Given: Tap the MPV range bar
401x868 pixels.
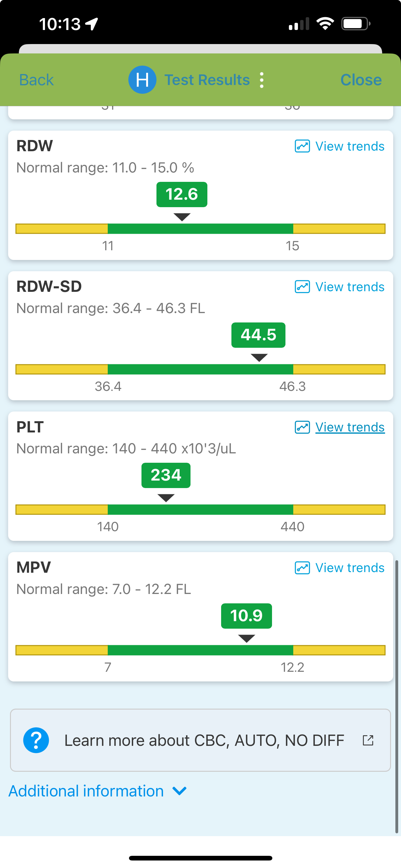Looking at the screenshot, I should click(200, 650).
